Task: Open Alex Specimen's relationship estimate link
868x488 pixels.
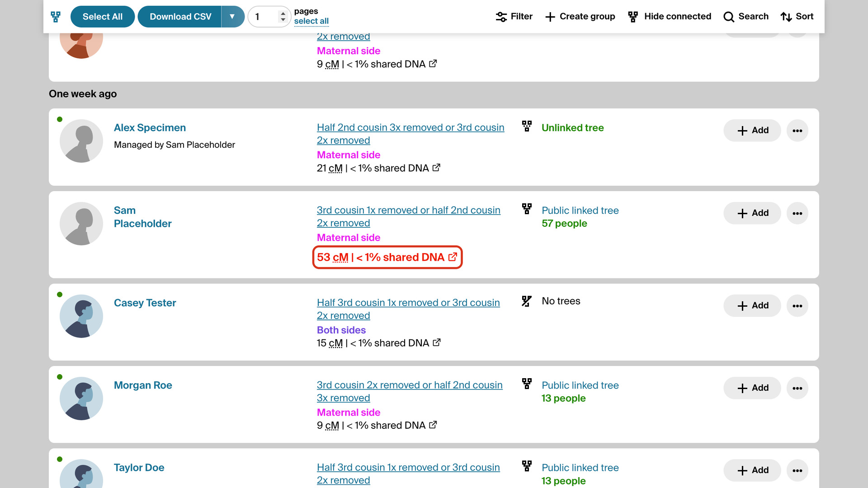Action: 410,134
